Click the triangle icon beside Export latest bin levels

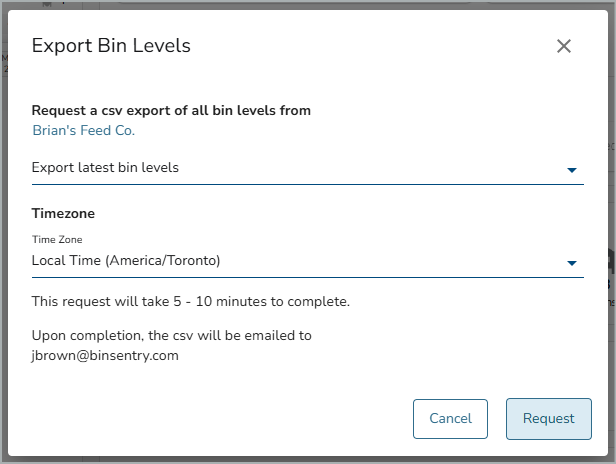coord(572,170)
